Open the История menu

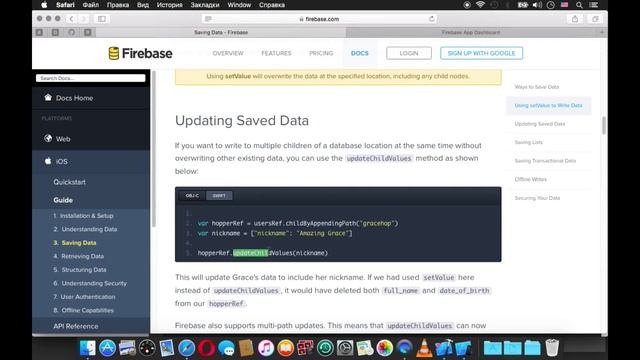point(169,5)
